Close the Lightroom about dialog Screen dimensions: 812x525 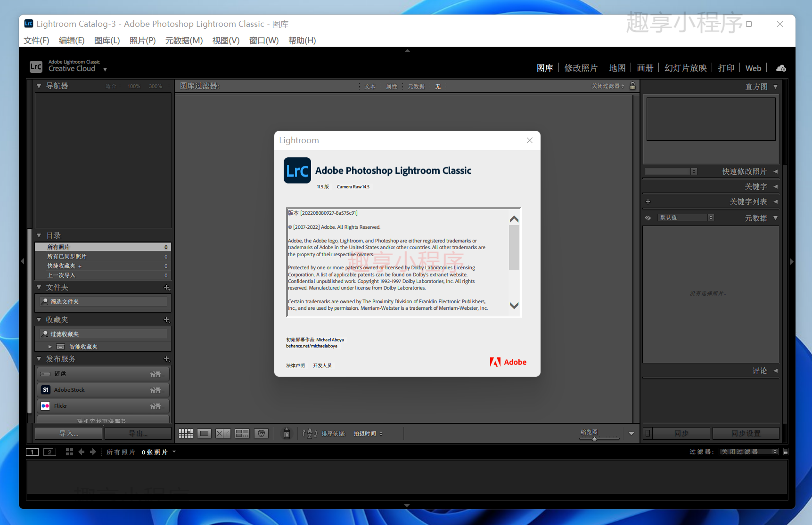[530, 140]
